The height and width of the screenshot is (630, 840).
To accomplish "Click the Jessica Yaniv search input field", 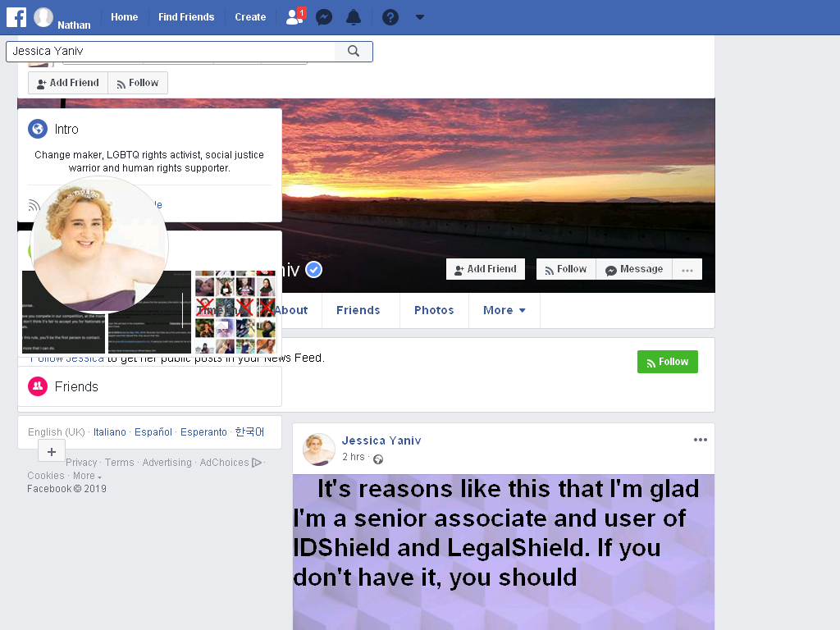I will tap(171, 51).
